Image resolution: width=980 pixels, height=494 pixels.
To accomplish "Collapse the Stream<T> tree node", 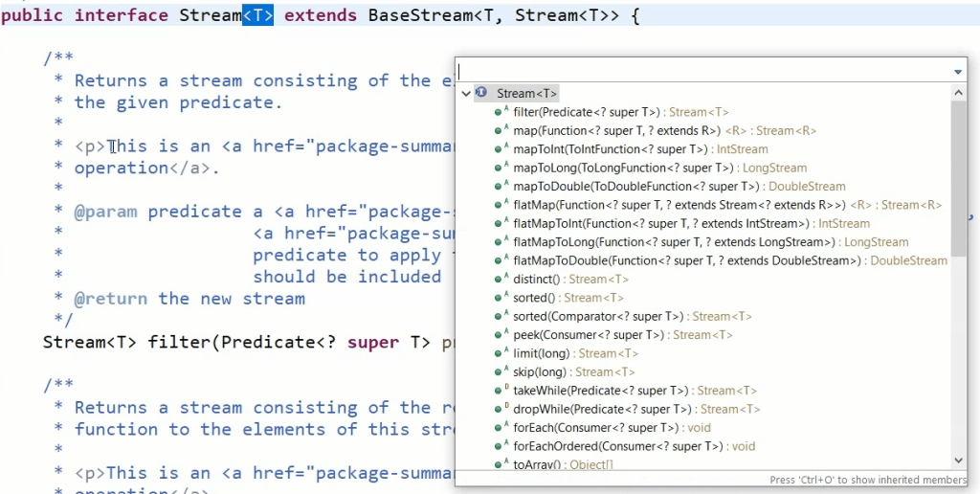I will tap(465, 94).
